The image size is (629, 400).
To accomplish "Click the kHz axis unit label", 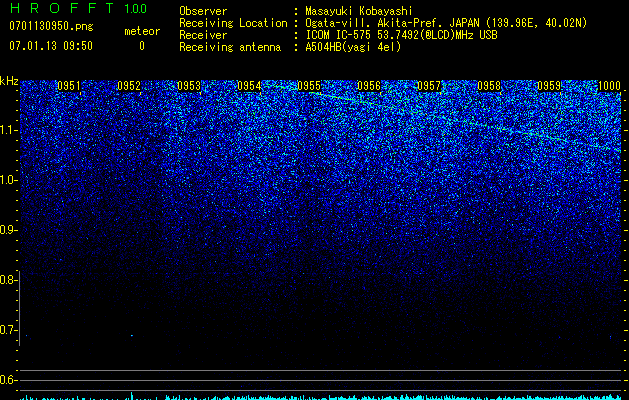I will 9,81.
